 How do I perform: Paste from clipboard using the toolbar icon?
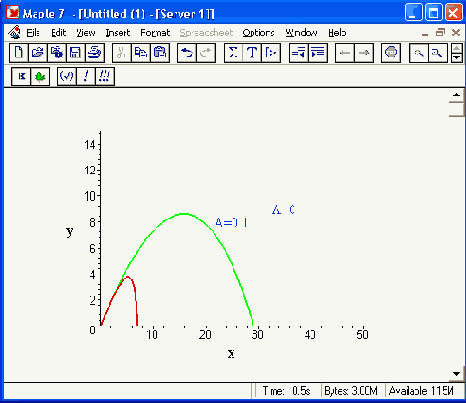point(160,53)
